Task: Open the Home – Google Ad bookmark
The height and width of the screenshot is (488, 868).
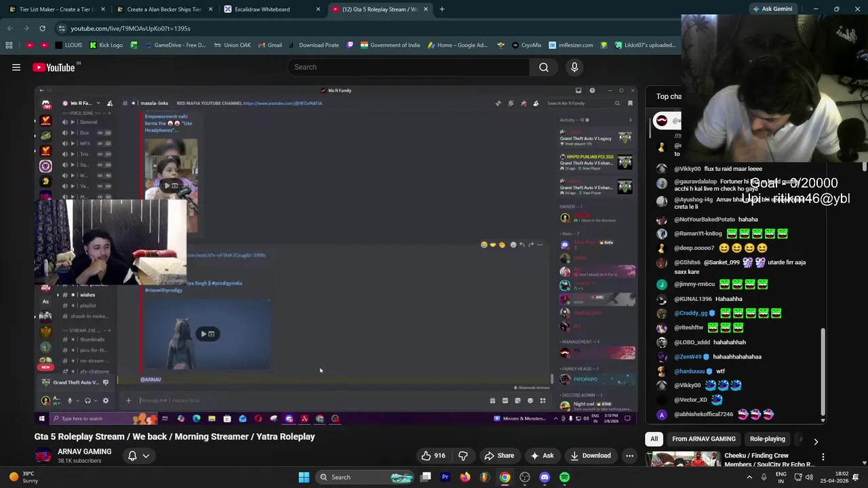Action: tap(456, 45)
